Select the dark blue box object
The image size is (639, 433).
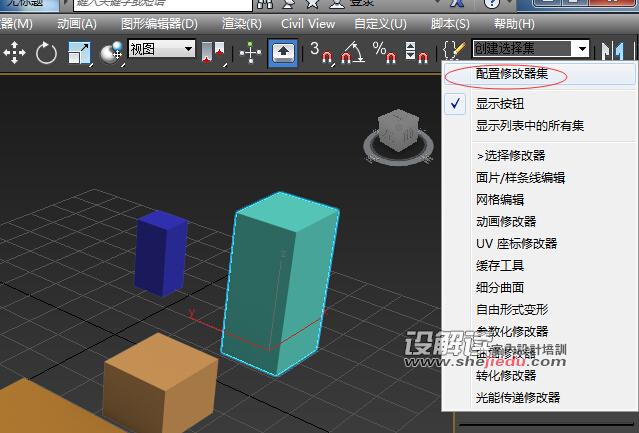coord(161,252)
